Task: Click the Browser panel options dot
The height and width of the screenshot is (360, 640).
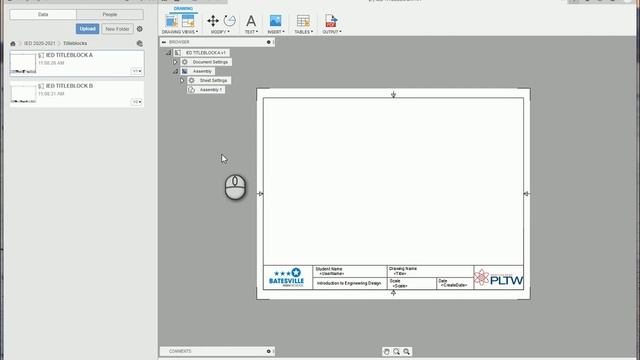Action: [x=269, y=42]
